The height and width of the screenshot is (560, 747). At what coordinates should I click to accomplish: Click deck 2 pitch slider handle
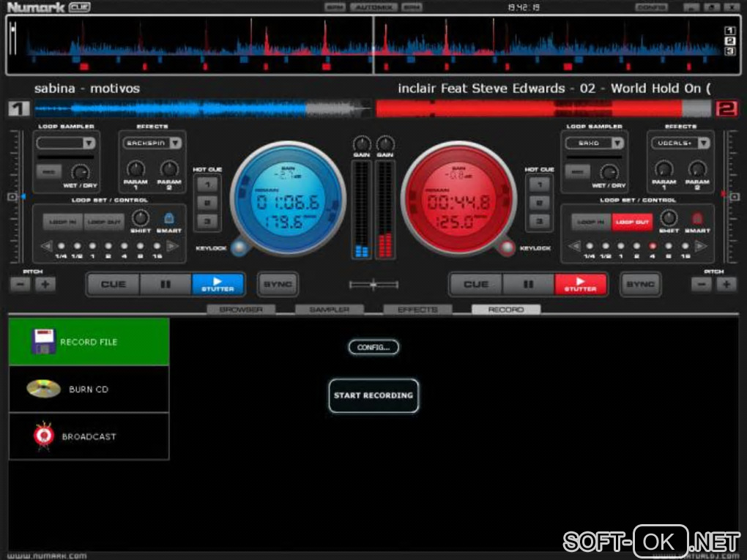[734, 197]
